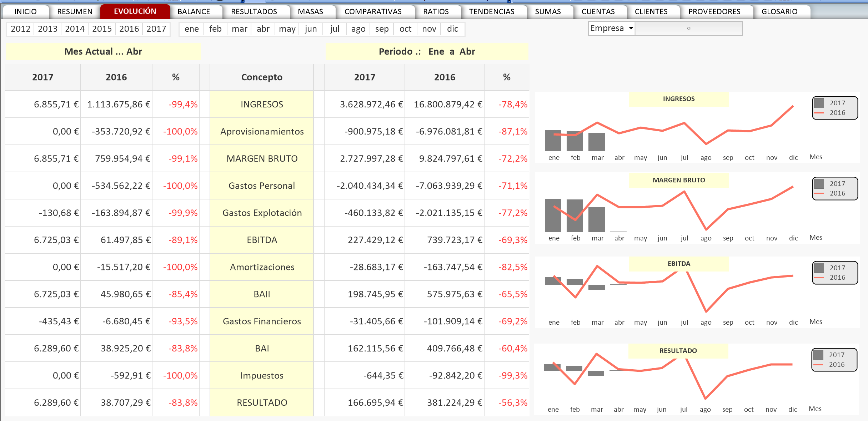Select the dic month button
Viewport: 868px width, 421px height.
[452, 29]
